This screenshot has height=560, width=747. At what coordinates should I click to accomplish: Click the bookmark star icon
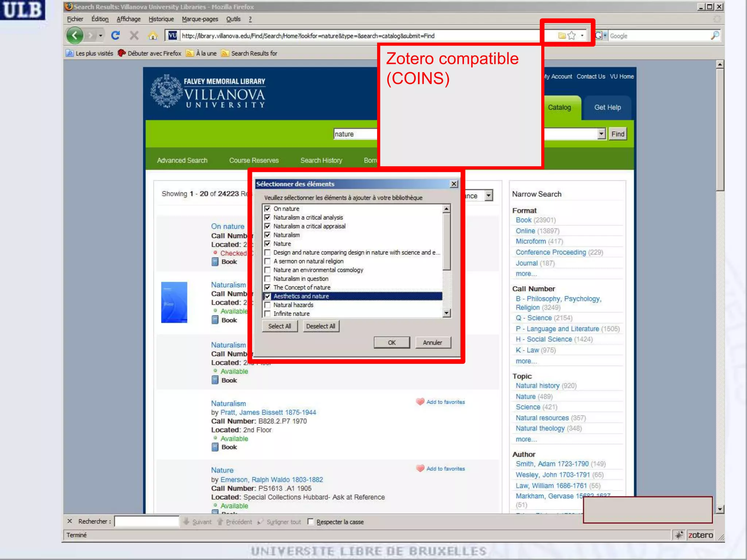tap(572, 36)
